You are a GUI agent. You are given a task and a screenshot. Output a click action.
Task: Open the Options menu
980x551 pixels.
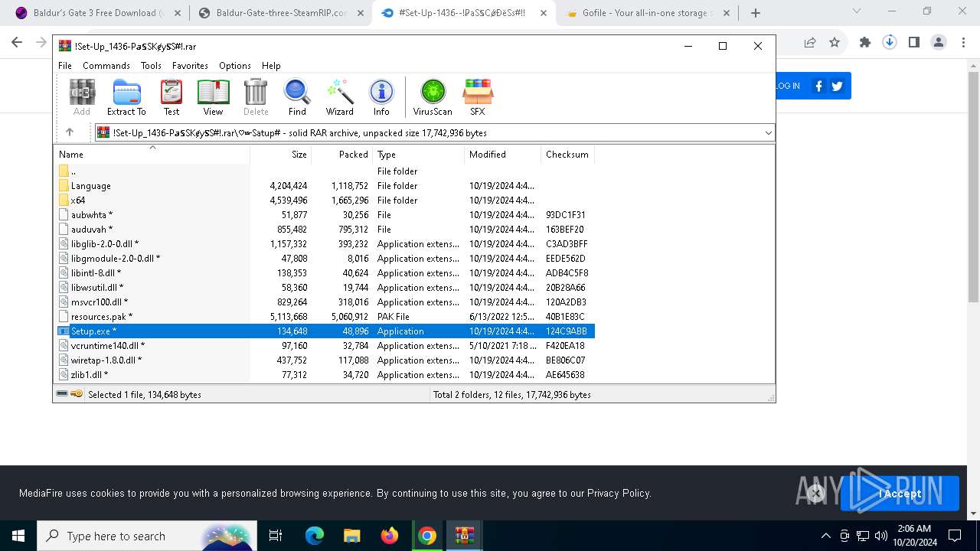coord(235,66)
